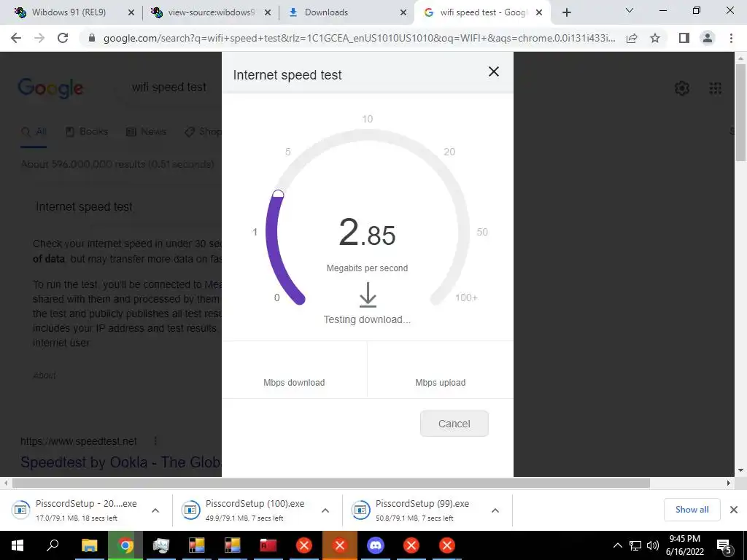Click the horizontal page scrollbar
This screenshot has height=560, width=747.
coord(331,483)
